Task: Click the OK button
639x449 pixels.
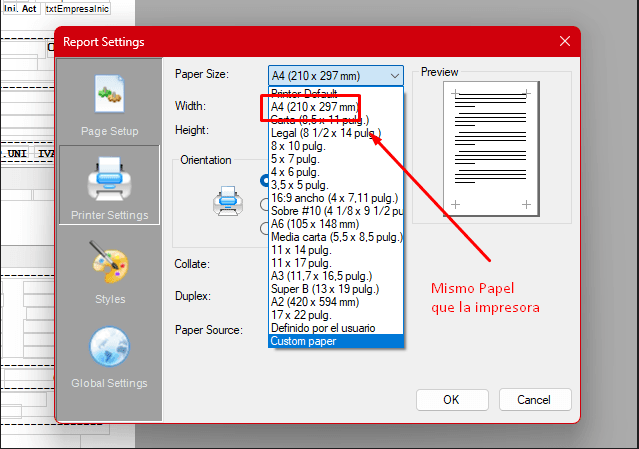Action: [451, 399]
